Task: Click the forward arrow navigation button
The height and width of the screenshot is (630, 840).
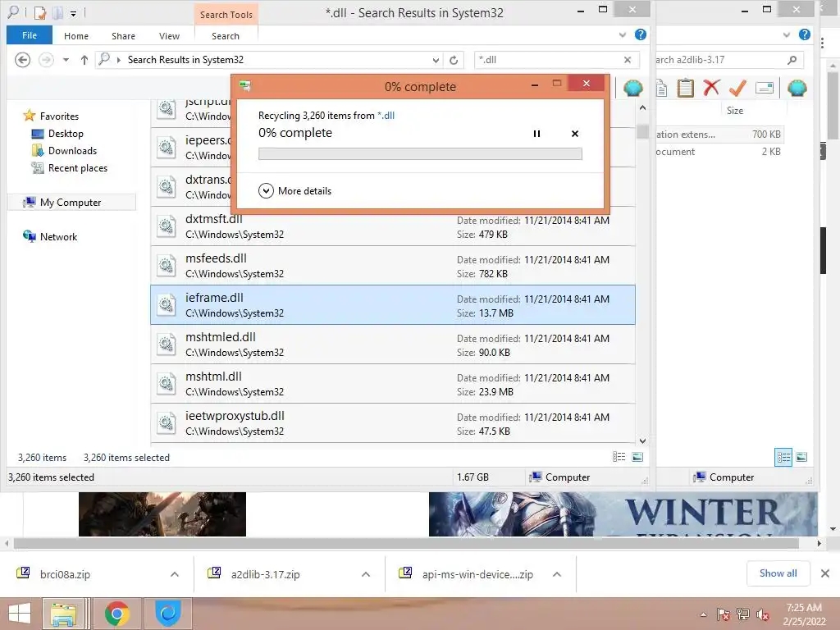Action: pyautogui.click(x=46, y=59)
